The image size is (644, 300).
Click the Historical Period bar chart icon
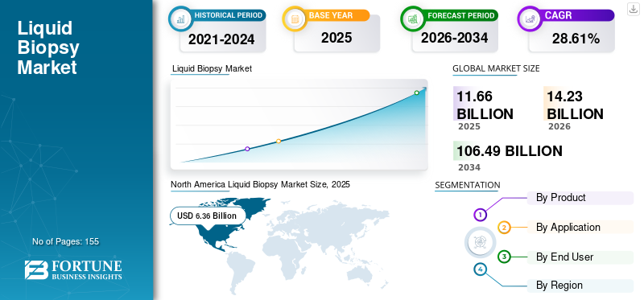(180, 18)
